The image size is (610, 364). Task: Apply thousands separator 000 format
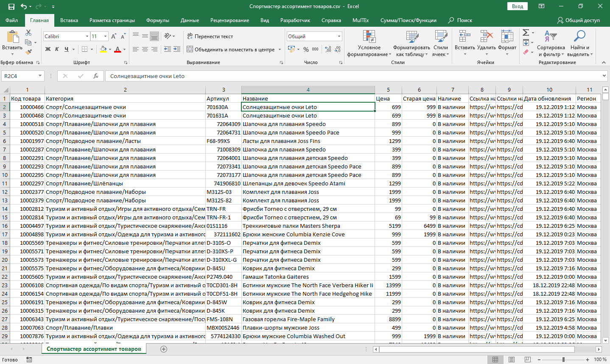tap(315, 50)
